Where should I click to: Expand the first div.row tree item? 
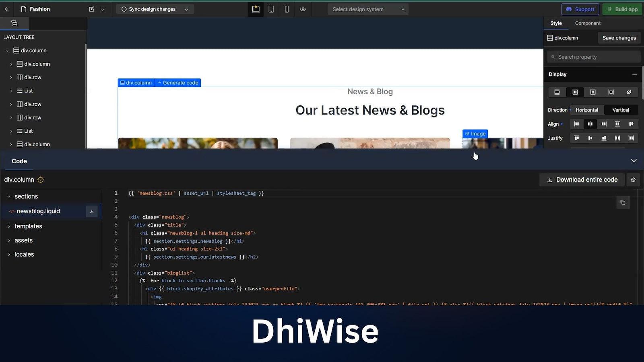click(11, 77)
